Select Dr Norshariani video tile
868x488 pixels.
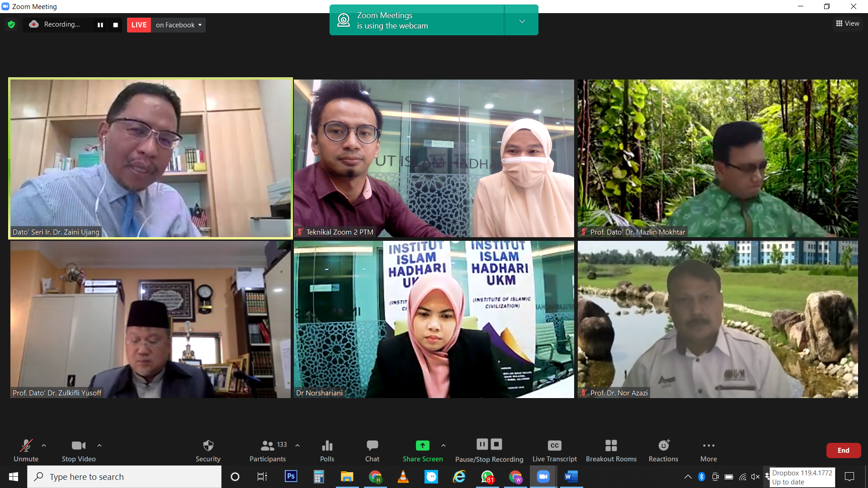point(434,319)
